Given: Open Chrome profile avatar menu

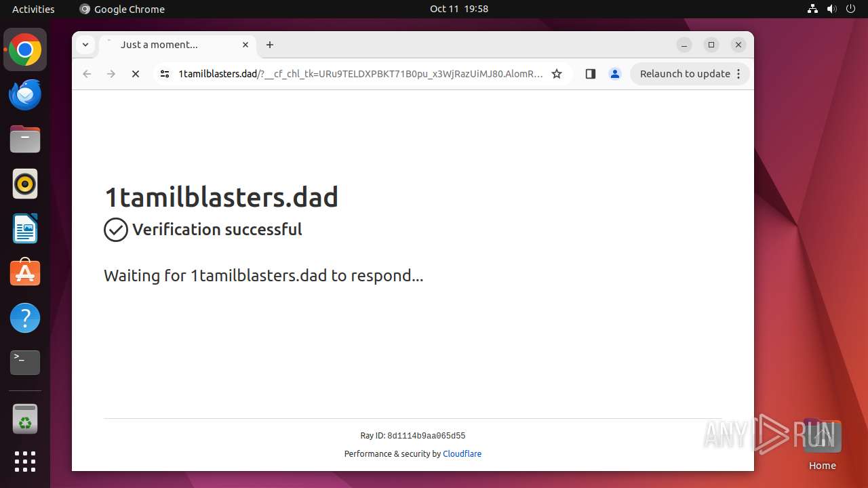Looking at the screenshot, I should (615, 74).
